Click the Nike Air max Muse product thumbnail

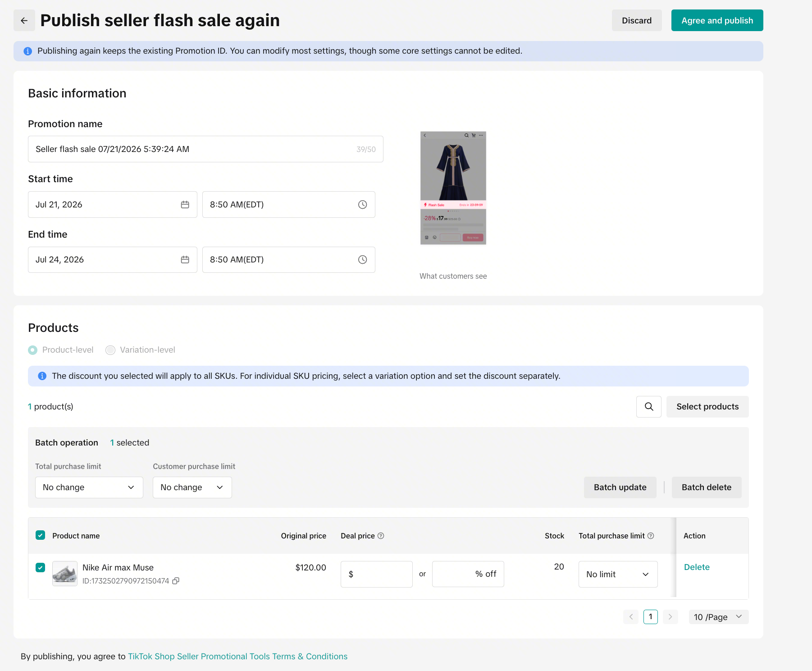pyautogui.click(x=65, y=574)
